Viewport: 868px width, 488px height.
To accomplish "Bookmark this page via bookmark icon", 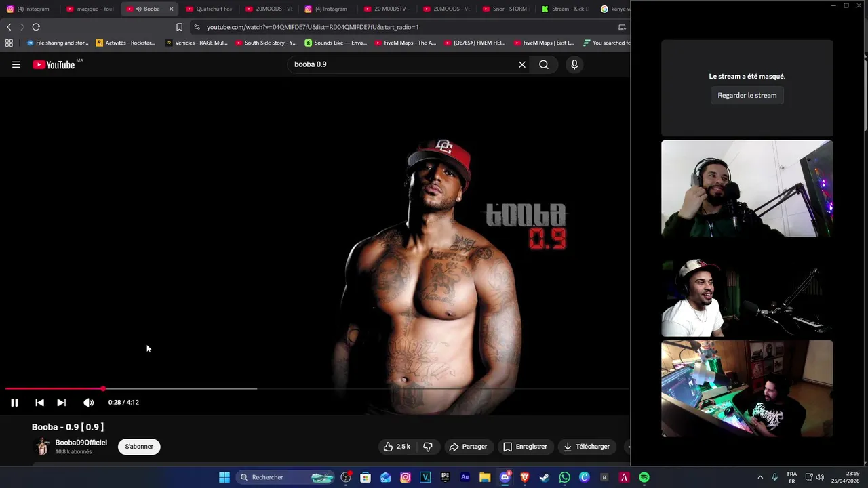I will coord(179,27).
